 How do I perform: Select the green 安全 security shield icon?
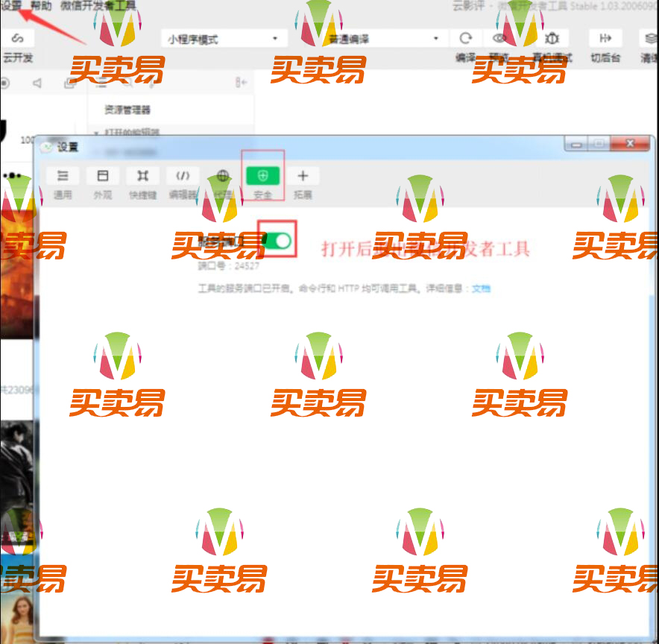[262, 176]
